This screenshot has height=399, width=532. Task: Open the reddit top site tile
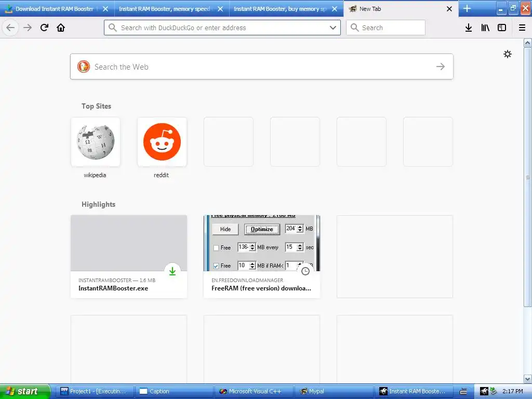pyautogui.click(x=162, y=142)
